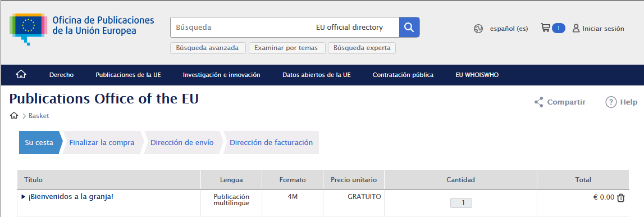Click the Precio unitario column header

354,179
